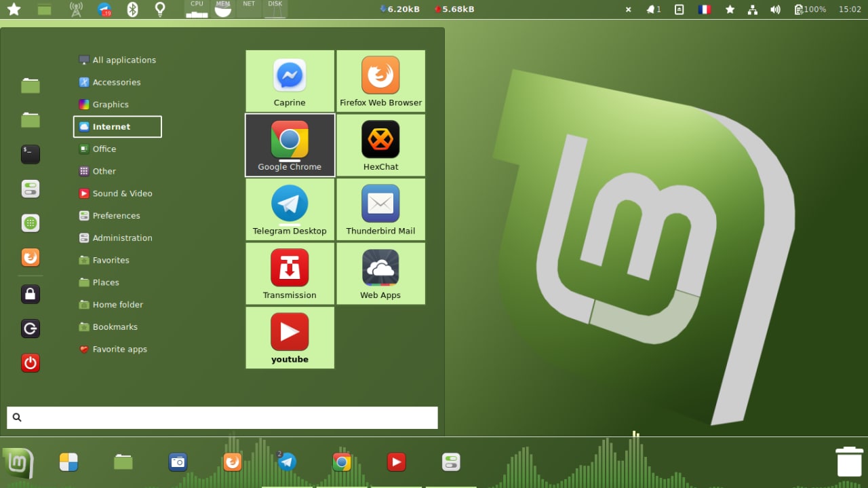Open Web Apps manager
The image size is (868, 488).
(380, 274)
